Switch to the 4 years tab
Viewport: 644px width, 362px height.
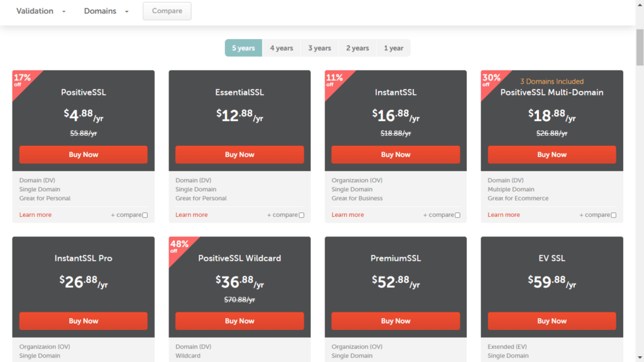281,48
